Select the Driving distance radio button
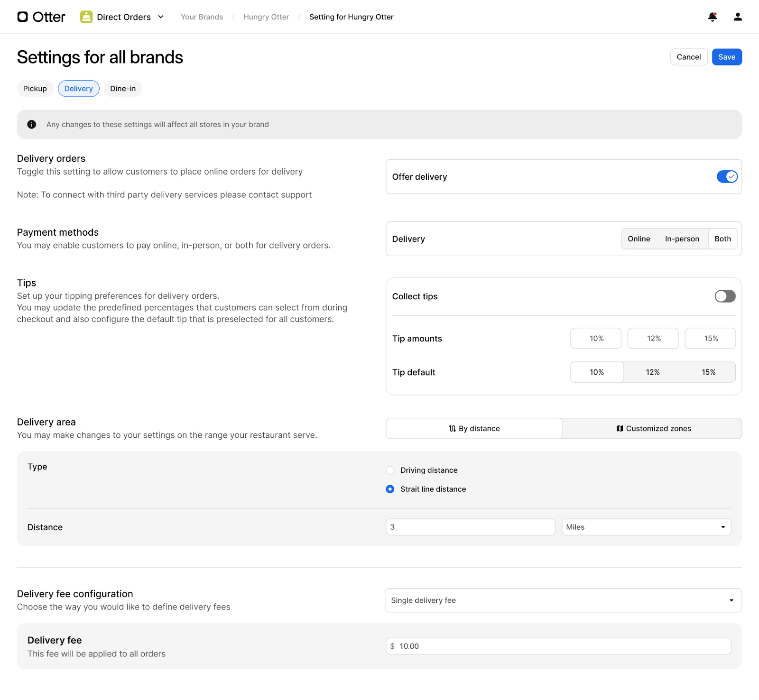This screenshot has height=700, width=759. [390, 470]
